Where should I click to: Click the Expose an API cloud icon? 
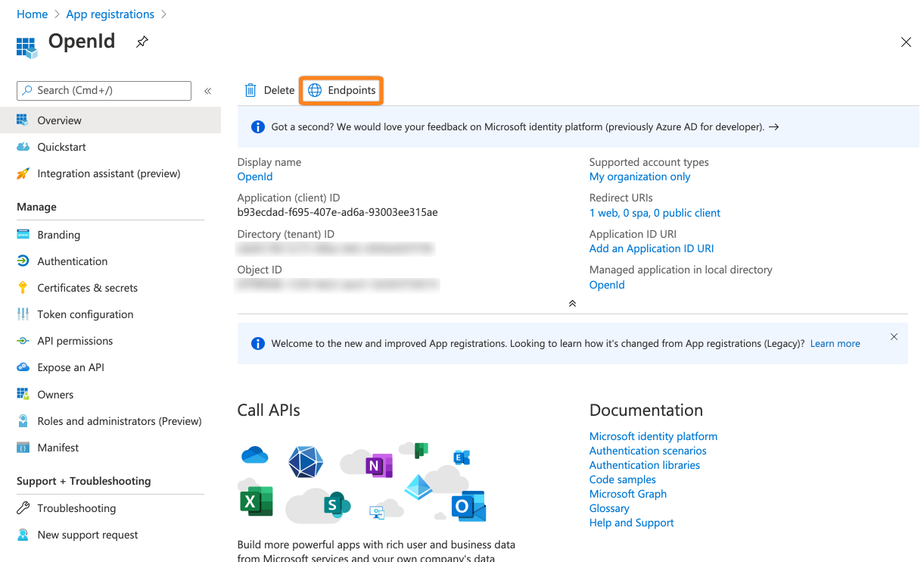coord(23,367)
